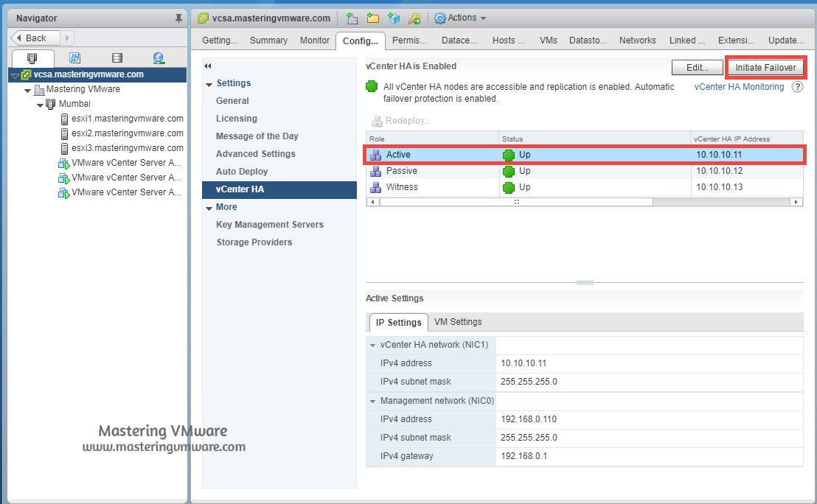Image resolution: width=817 pixels, height=504 pixels.
Task: Open the Storage navigator view
Action: click(x=117, y=57)
